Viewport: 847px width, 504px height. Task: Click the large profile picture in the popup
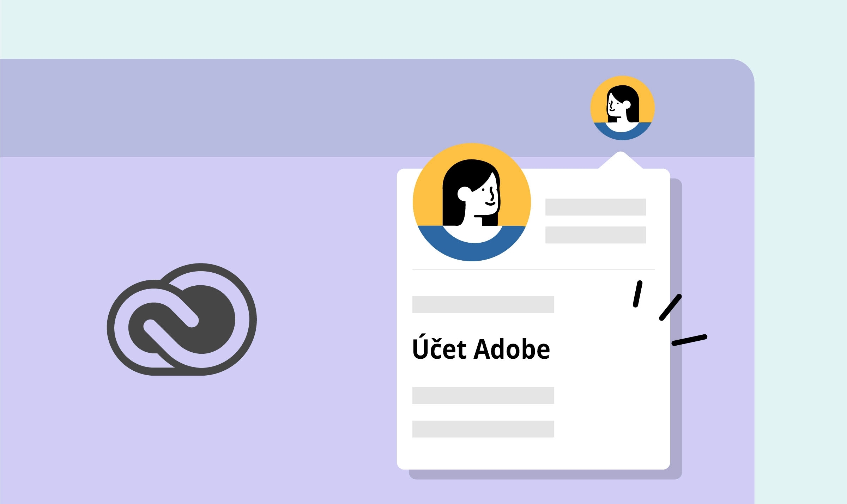(472, 202)
